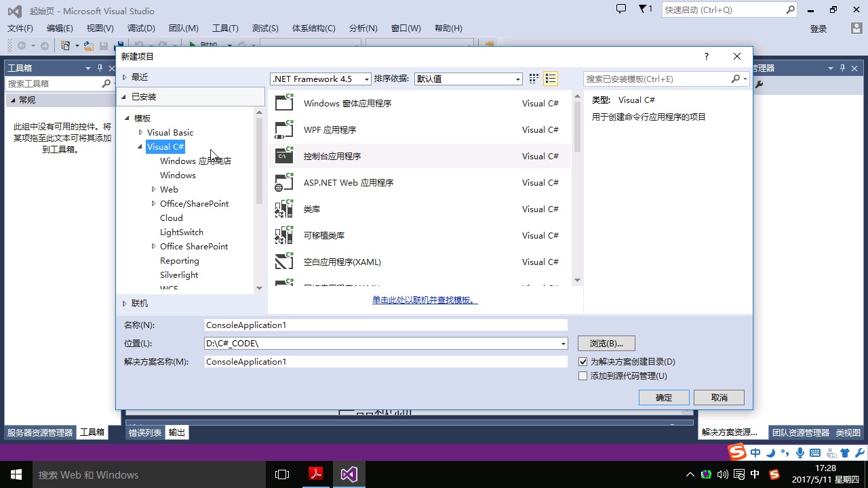Click the Windows Start button
The height and width of the screenshot is (488, 868).
click(x=16, y=474)
